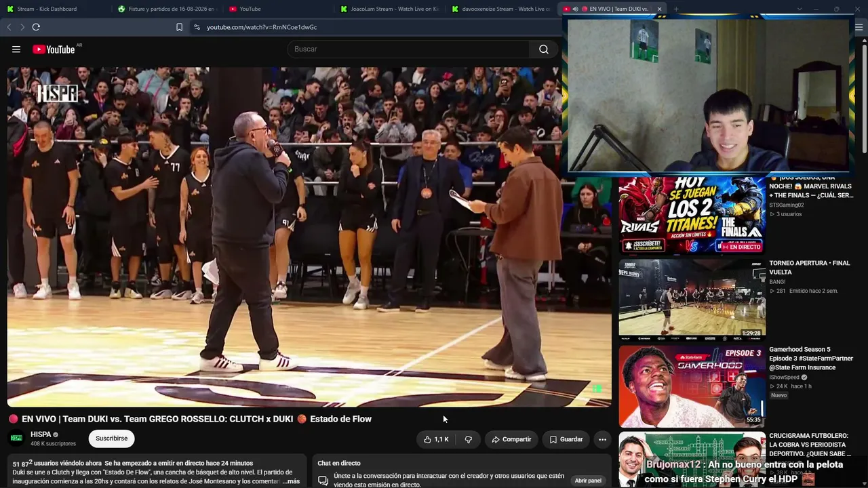Open the Torneo Apertura Final Vuelta thumbnail
868x488 pixels.
click(x=692, y=298)
